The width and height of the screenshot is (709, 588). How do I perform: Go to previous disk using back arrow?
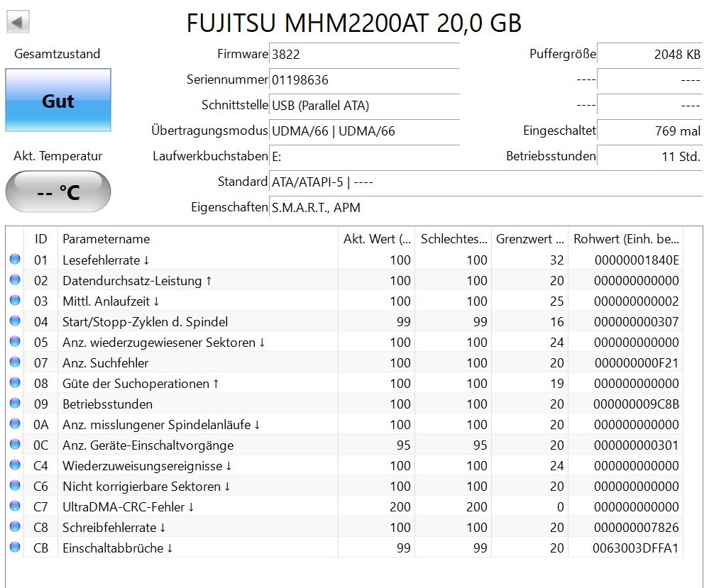click(18, 22)
